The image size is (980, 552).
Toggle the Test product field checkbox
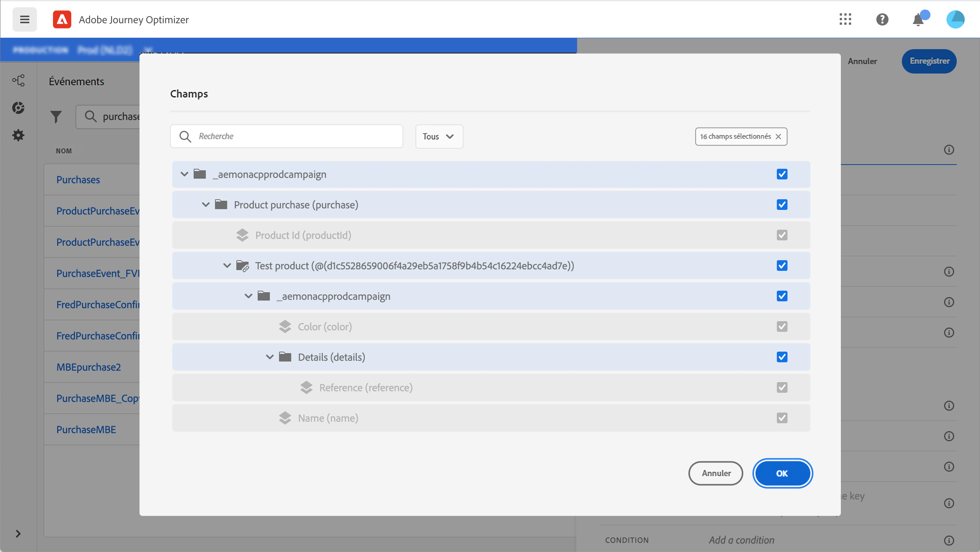[x=782, y=266]
